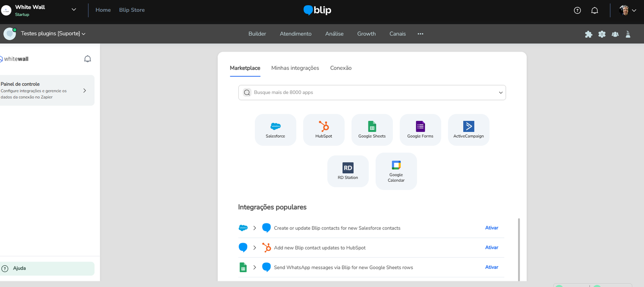Click the whitewall notification bell
This screenshot has height=287, width=644.
87,59
